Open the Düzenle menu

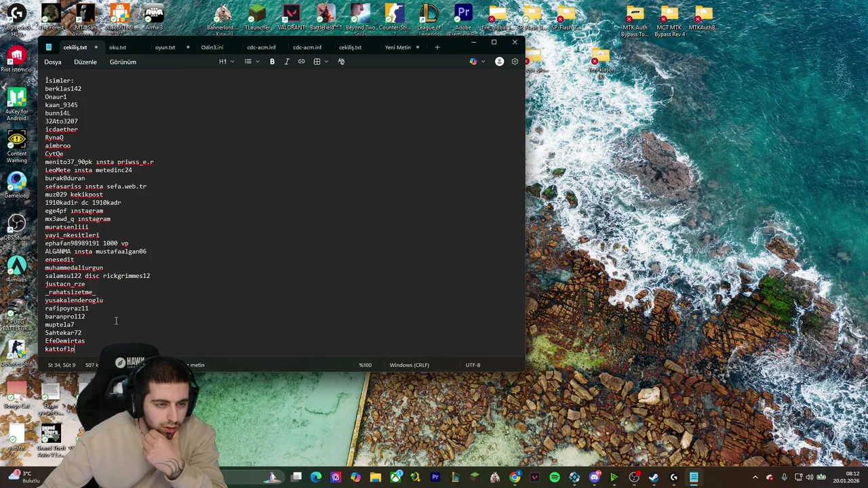click(x=85, y=62)
